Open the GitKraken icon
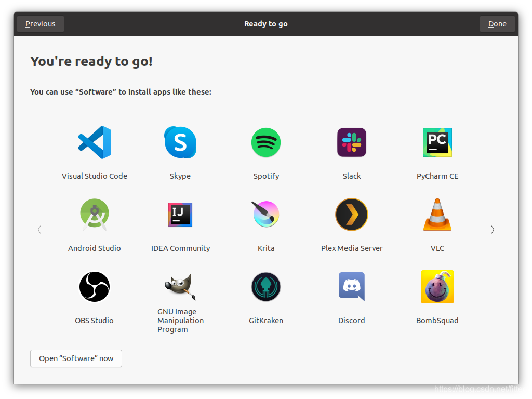Viewport: 532px width, 399px height. pos(266,287)
